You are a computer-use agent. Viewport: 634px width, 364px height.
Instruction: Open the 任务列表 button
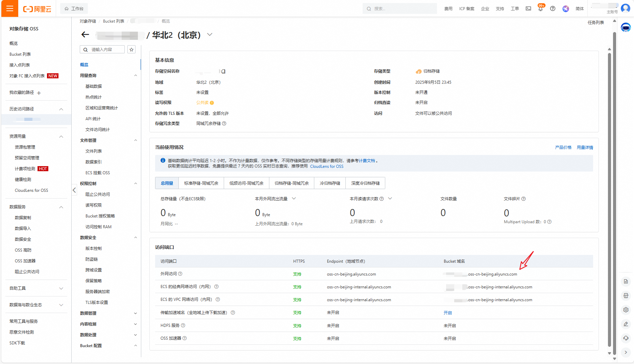click(x=595, y=23)
